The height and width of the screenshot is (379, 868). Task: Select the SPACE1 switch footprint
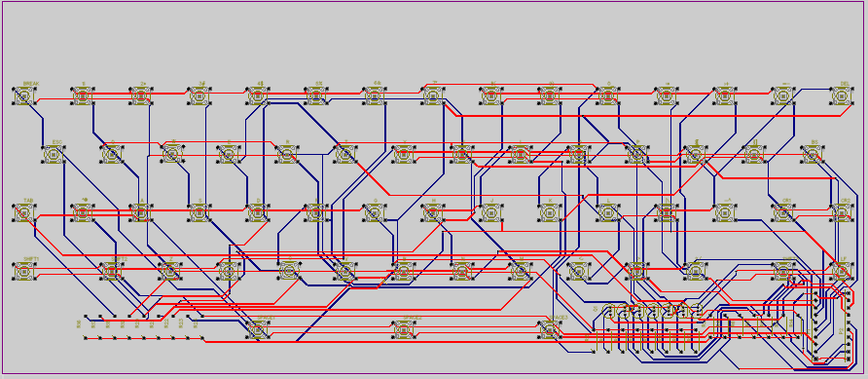(258, 329)
